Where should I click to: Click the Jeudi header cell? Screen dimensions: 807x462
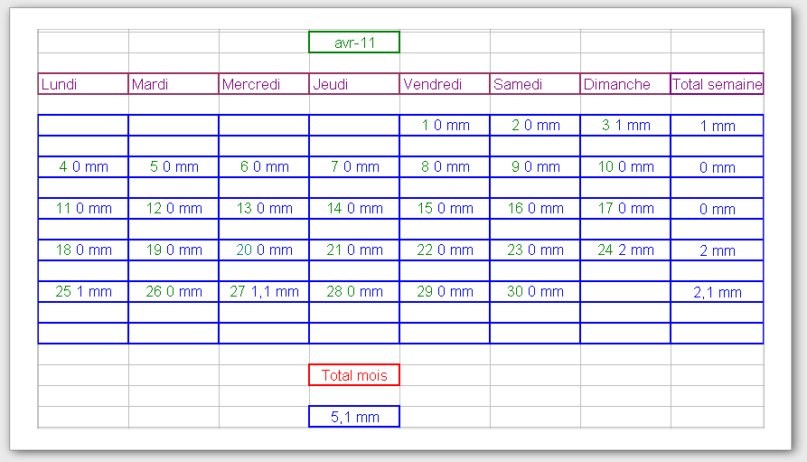click(x=354, y=84)
